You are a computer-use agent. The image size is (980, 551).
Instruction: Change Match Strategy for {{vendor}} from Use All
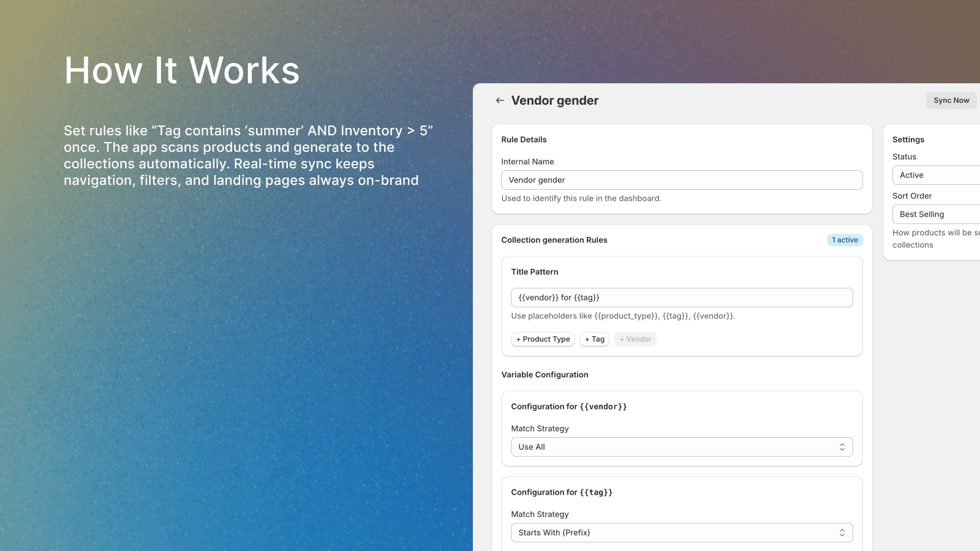pyautogui.click(x=682, y=447)
